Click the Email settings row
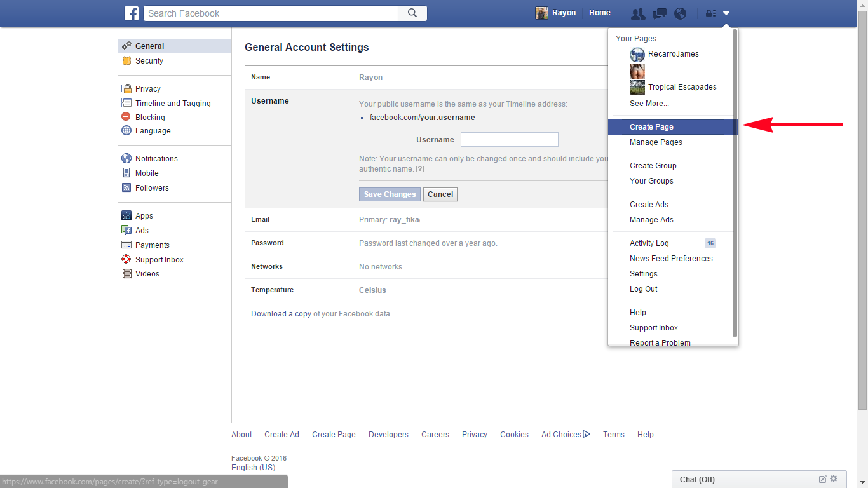This screenshot has height=488, width=868. coord(426,220)
